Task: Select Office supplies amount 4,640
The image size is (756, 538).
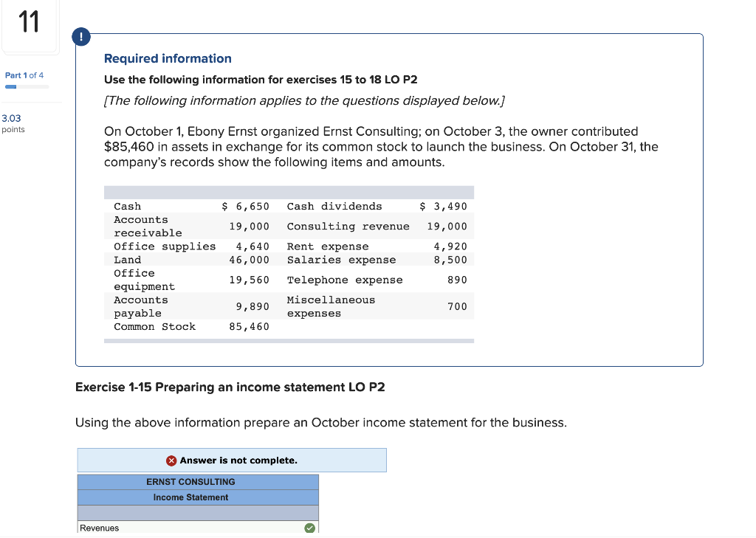Action: click(252, 246)
